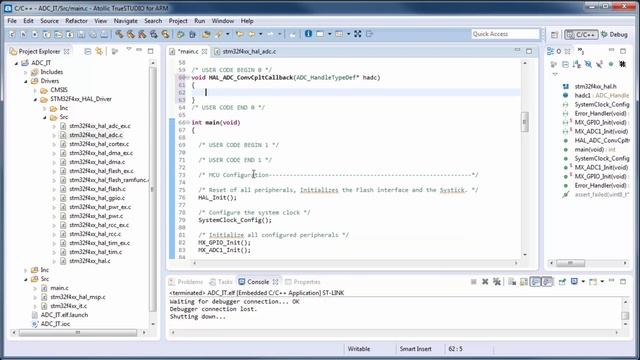Close the Project Explorer view tab

pyautogui.click(x=67, y=51)
